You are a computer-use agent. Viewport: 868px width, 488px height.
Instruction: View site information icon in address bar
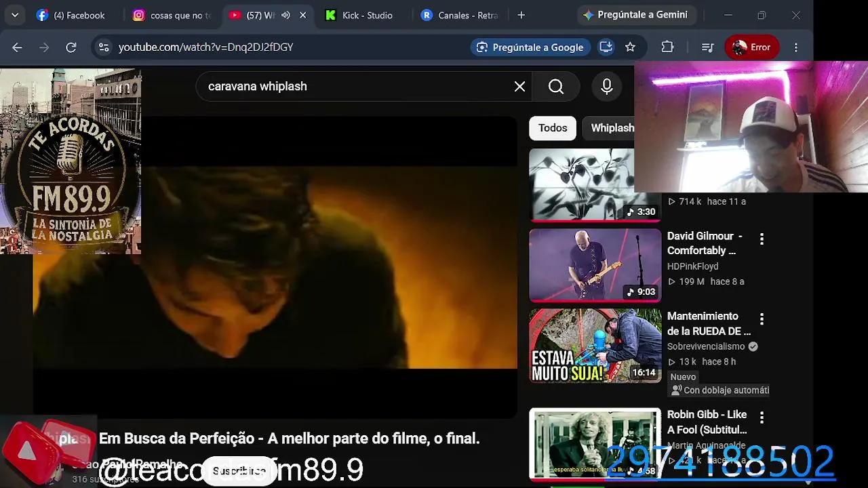tap(103, 47)
